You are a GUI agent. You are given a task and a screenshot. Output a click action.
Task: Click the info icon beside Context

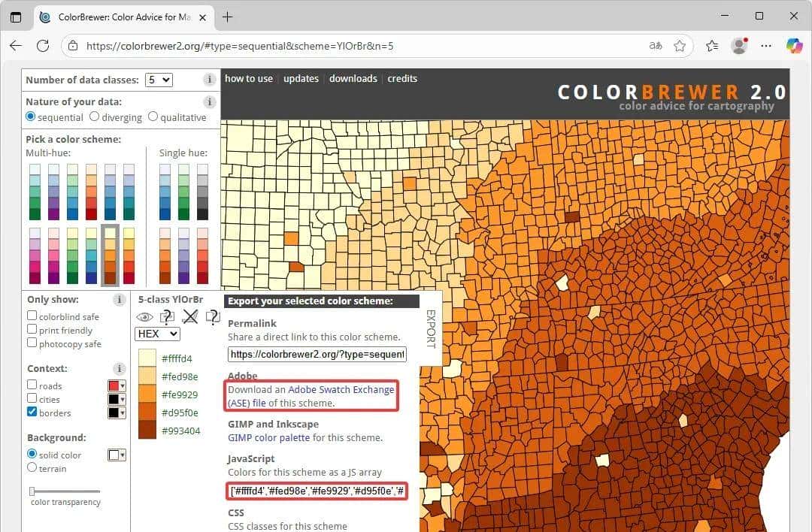[x=119, y=369]
